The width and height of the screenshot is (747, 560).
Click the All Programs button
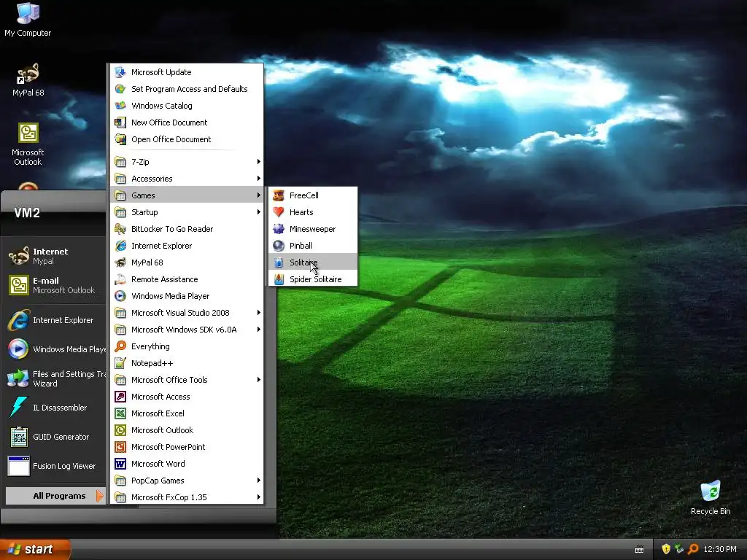55,496
